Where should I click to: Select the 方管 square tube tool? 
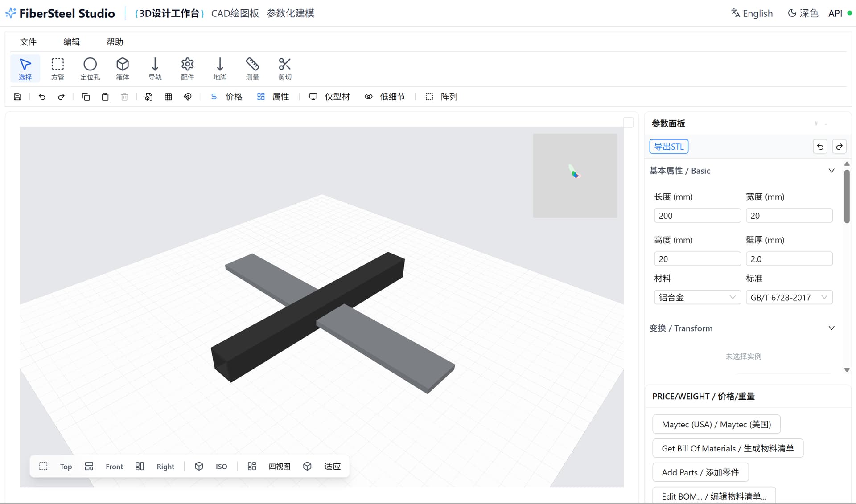click(58, 69)
